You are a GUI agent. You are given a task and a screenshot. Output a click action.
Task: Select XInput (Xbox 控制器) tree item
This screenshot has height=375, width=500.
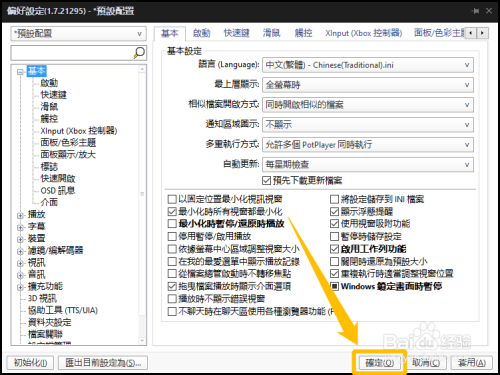79,131
